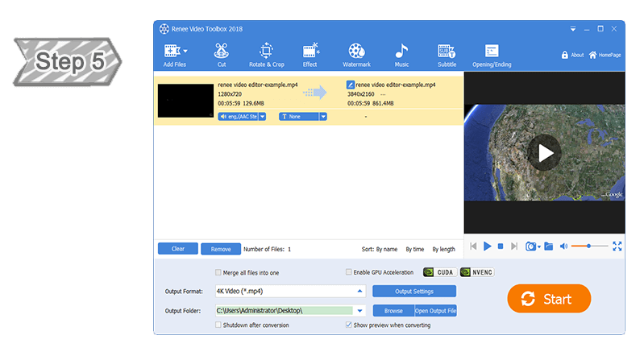This screenshot has height=352, width=644.
Task: Click the orange Start button
Action: (x=548, y=299)
